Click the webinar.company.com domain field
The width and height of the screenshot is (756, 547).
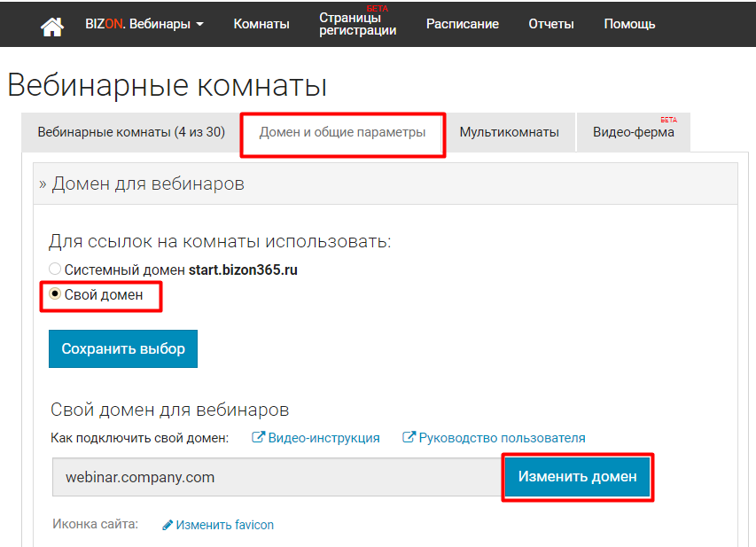coord(277,477)
